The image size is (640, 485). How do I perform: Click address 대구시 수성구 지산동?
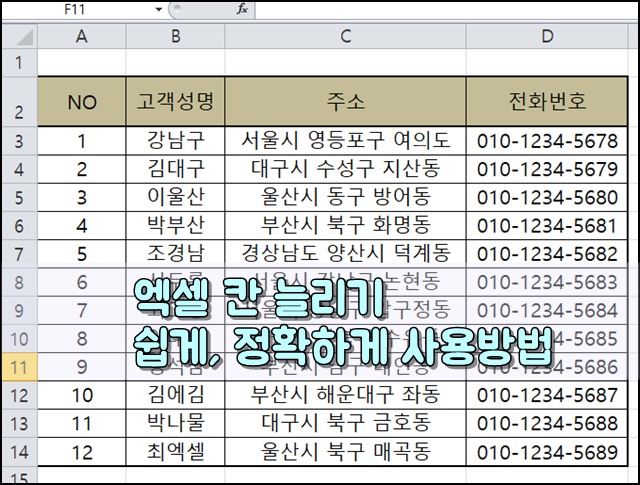(x=345, y=169)
